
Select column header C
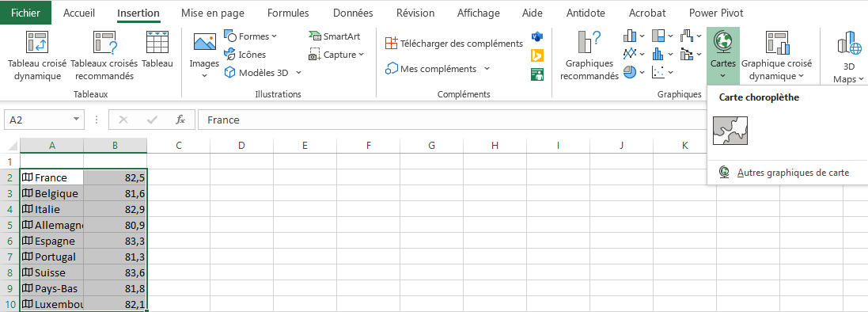click(178, 146)
